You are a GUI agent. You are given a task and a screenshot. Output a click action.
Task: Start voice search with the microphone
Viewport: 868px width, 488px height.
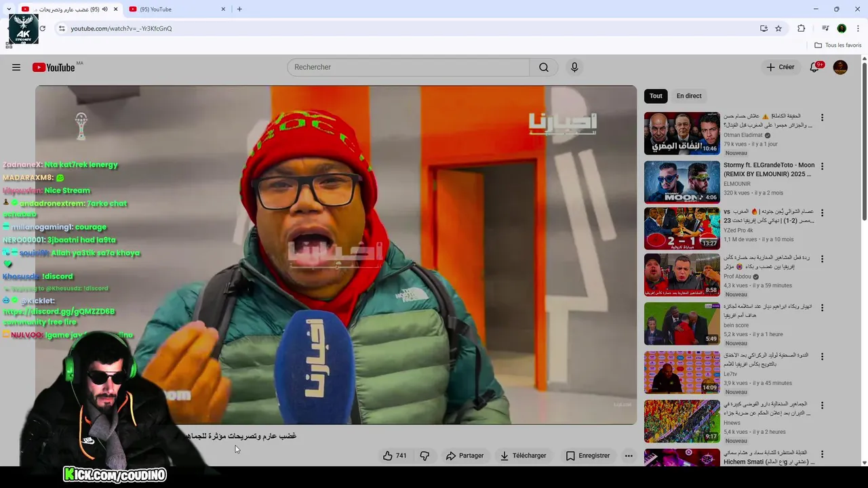(x=574, y=67)
